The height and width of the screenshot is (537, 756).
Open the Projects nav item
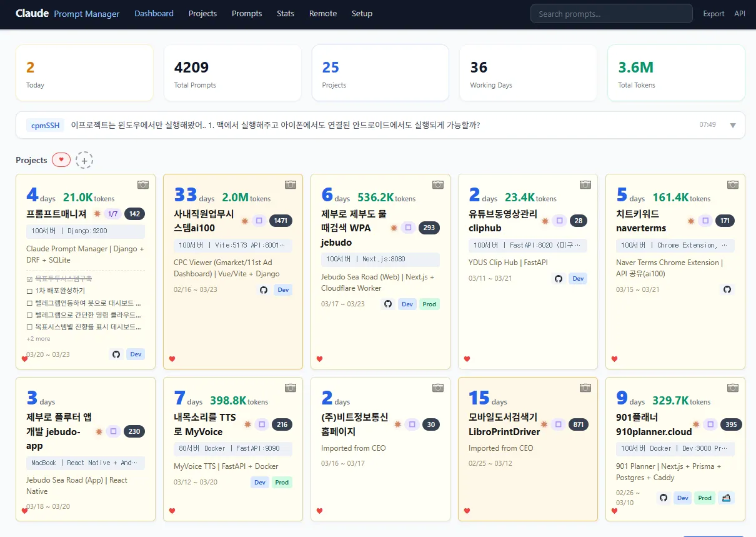pyautogui.click(x=202, y=13)
